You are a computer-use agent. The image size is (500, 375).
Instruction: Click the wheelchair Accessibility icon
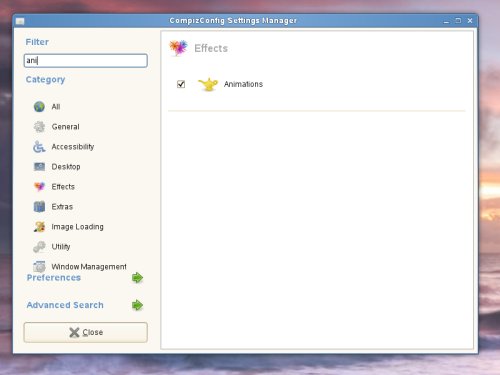point(39,147)
